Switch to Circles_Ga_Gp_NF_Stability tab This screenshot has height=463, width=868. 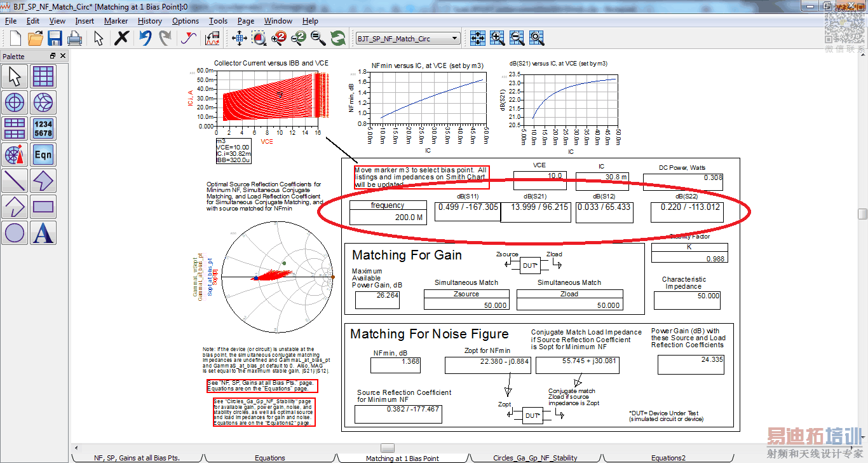coord(536,458)
